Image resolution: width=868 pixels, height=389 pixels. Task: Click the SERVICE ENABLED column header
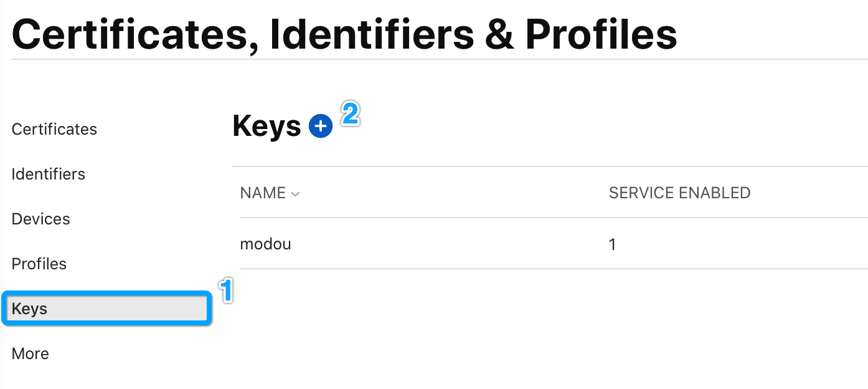[x=679, y=193]
